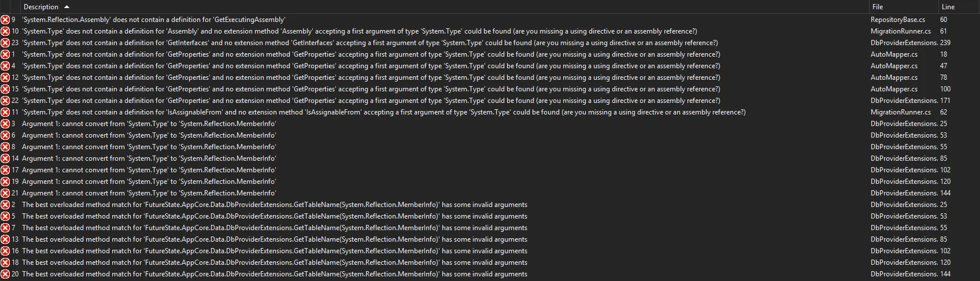
Task: Select the red icon for error 1
Action: point(5,54)
